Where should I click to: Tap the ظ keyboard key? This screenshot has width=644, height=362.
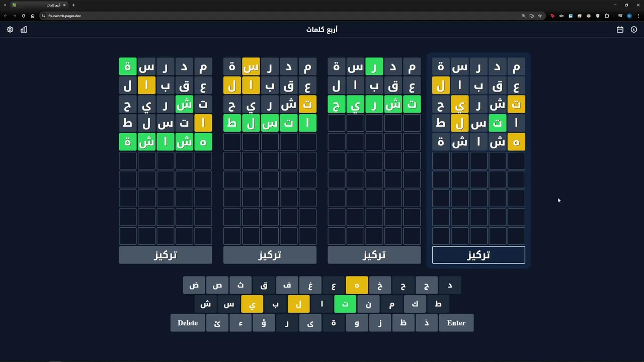(x=403, y=323)
